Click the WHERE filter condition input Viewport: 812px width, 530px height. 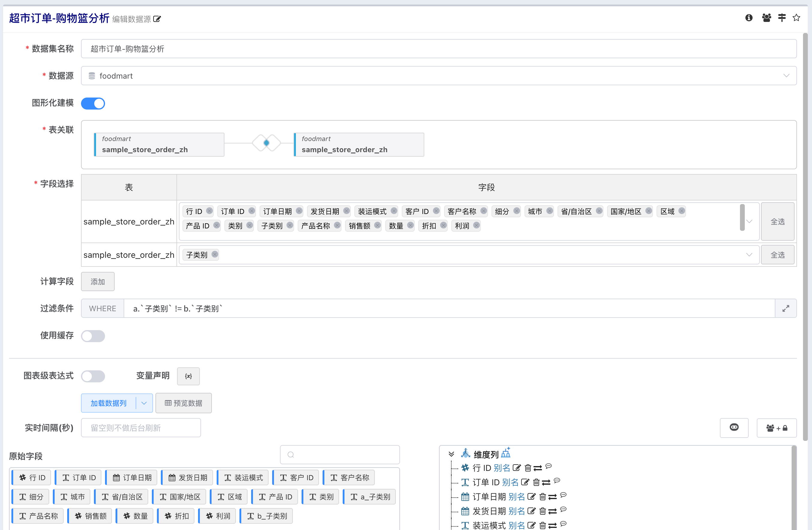(x=449, y=308)
